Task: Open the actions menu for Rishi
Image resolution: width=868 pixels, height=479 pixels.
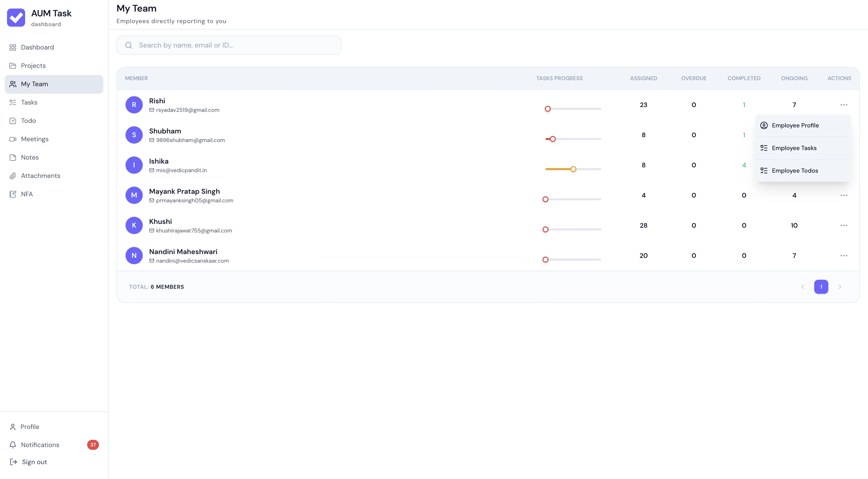Action: pyautogui.click(x=843, y=105)
